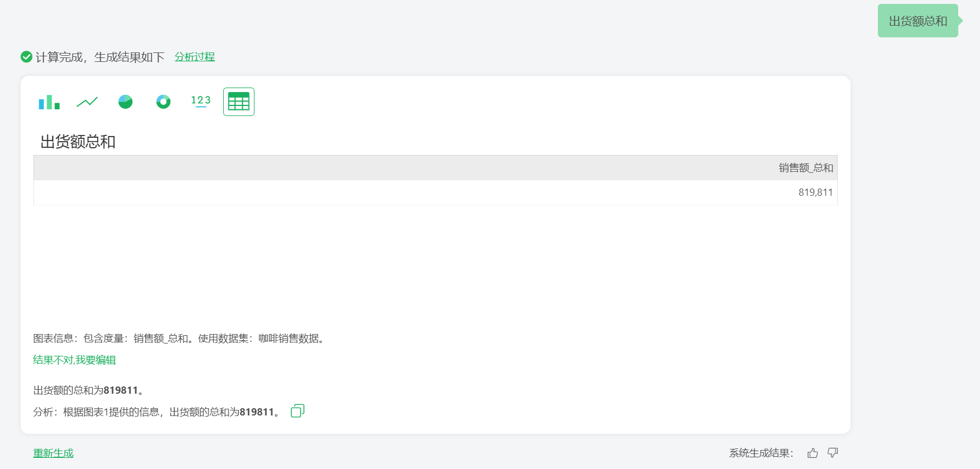This screenshot has width=980, height=469.
Task: Click the 出货额总和 chart title
Action: [78, 142]
